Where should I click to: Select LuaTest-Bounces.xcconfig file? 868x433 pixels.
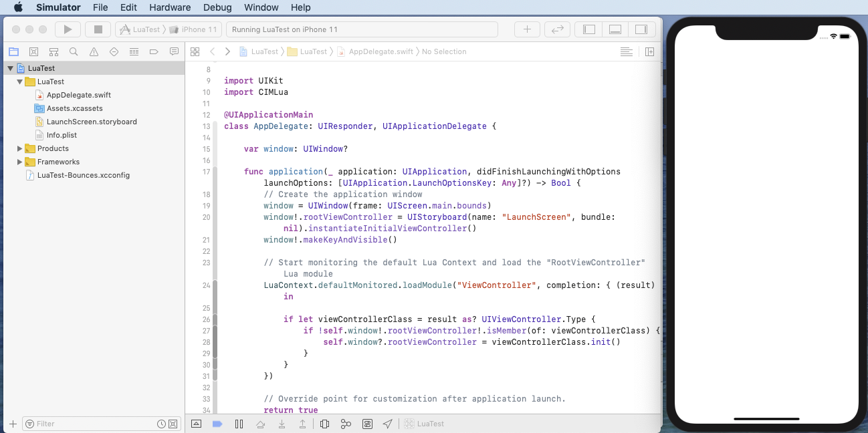pos(83,175)
